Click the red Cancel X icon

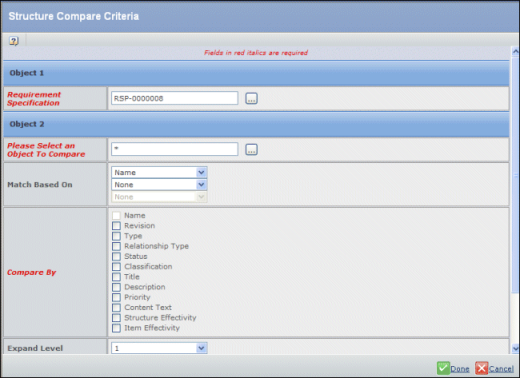[482, 368]
